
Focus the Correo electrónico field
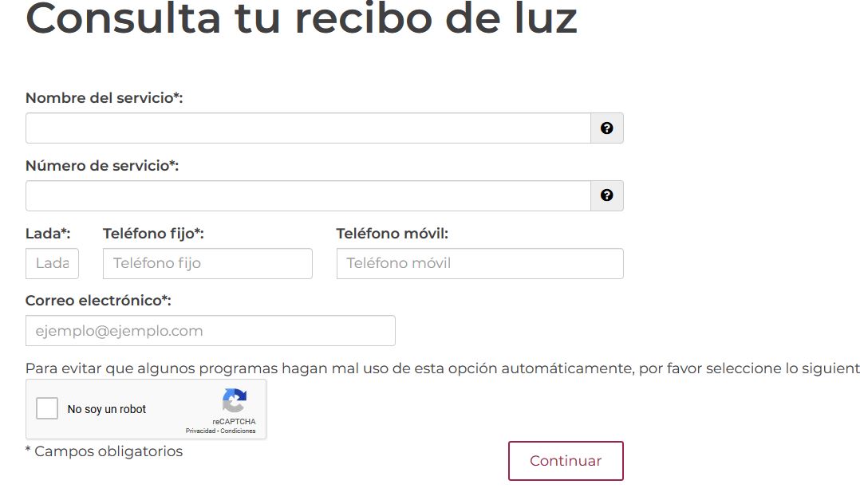point(209,330)
